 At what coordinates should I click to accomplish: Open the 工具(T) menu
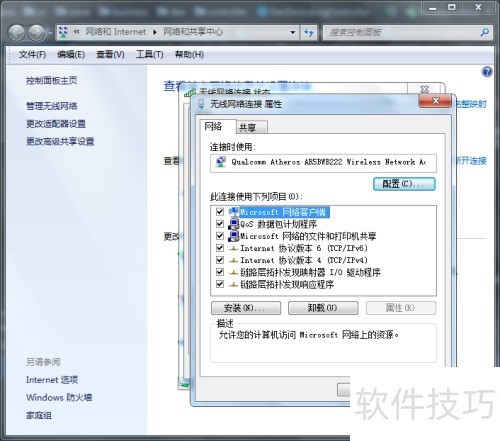[x=150, y=54]
